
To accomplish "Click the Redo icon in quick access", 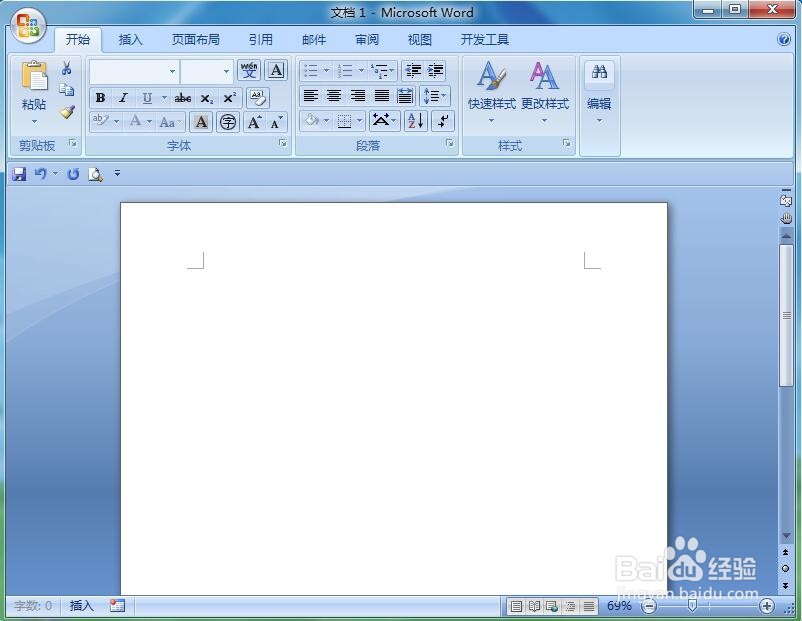I will (x=73, y=174).
